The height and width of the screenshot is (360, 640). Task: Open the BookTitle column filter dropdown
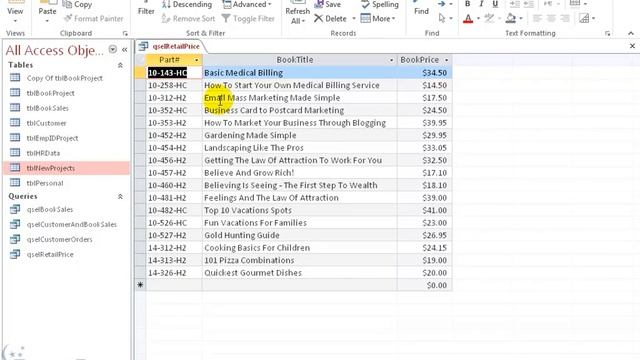[x=391, y=60]
